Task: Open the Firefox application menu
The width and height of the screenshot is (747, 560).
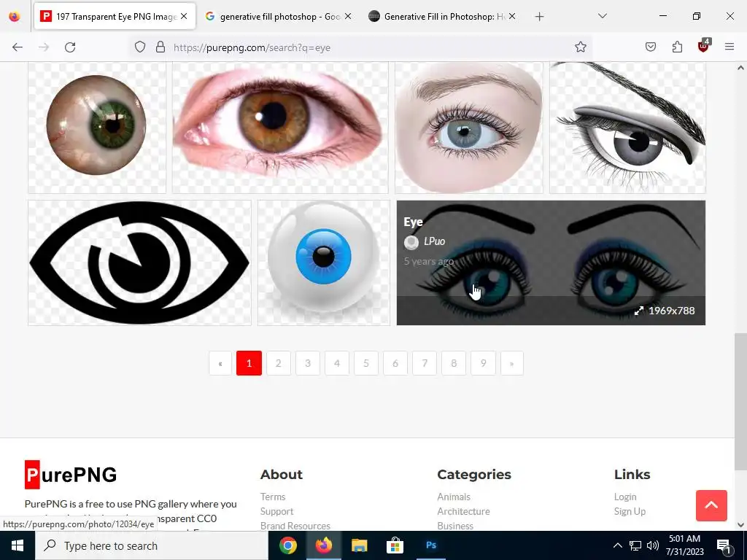Action: (x=729, y=47)
